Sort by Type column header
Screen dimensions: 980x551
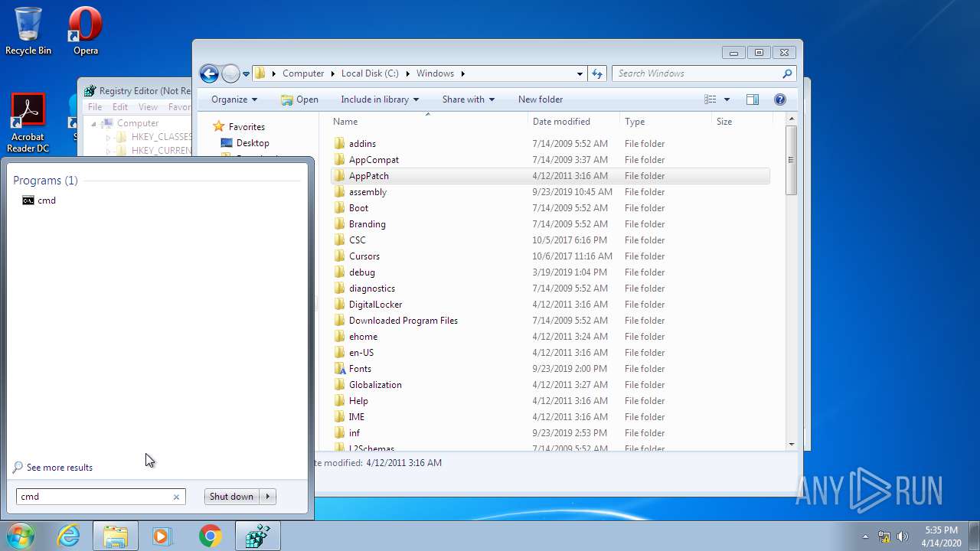tap(665, 122)
